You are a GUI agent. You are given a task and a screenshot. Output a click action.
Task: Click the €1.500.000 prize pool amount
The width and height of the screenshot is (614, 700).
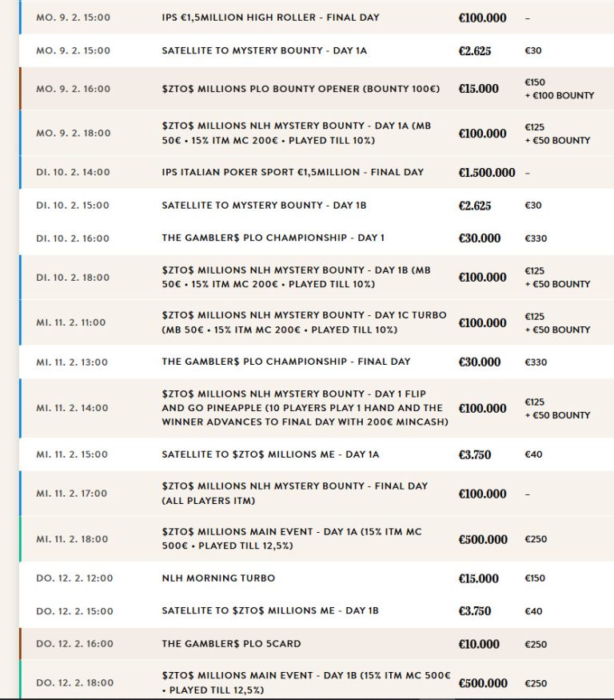[x=487, y=172]
